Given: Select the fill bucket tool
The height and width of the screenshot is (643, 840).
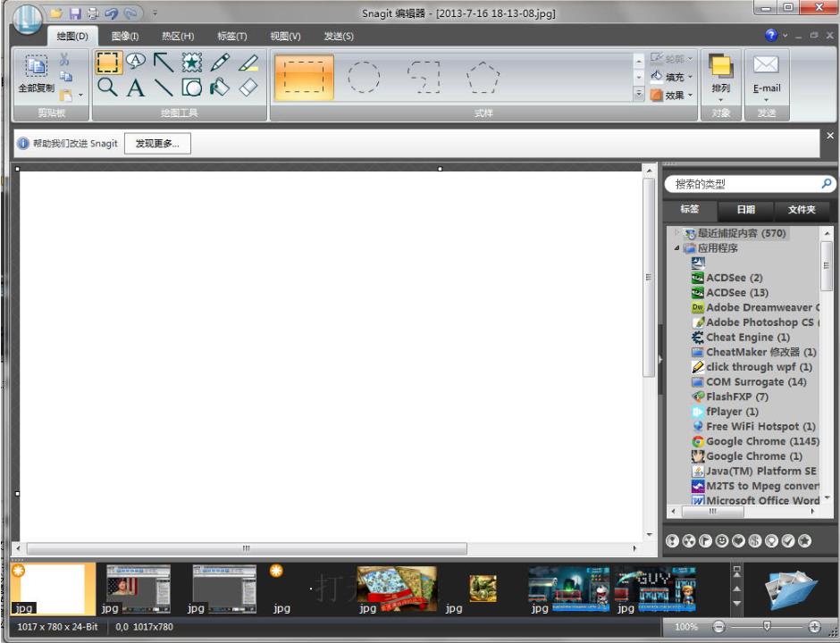Looking at the screenshot, I should [x=218, y=86].
